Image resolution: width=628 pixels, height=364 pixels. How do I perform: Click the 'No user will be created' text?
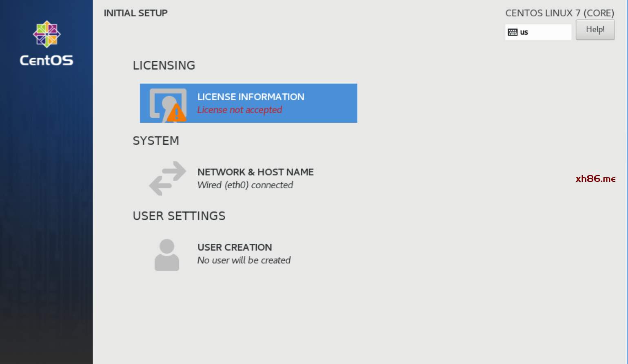244,260
